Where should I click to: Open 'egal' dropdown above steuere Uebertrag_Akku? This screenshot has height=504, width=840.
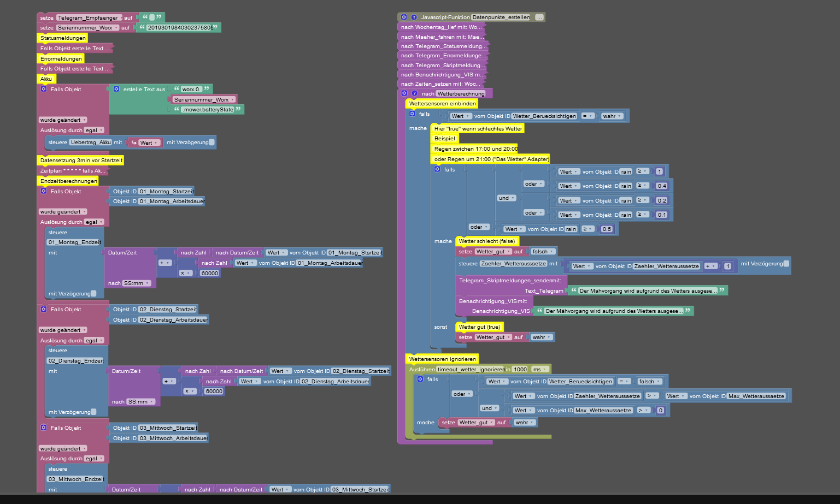pyautogui.click(x=94, y=131)
